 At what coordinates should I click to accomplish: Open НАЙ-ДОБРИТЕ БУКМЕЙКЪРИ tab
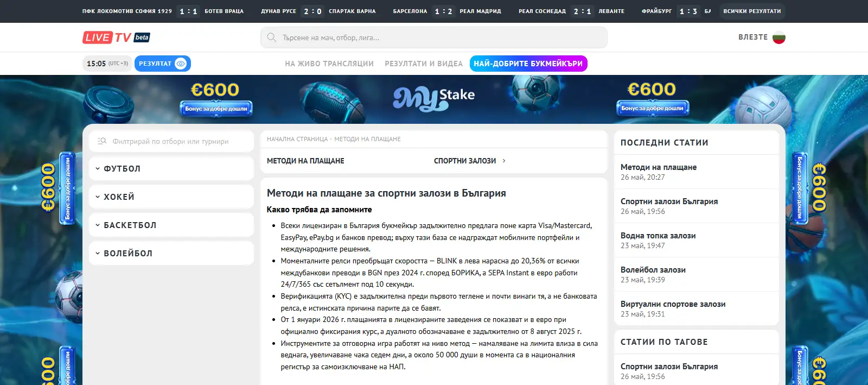point(528,64)
